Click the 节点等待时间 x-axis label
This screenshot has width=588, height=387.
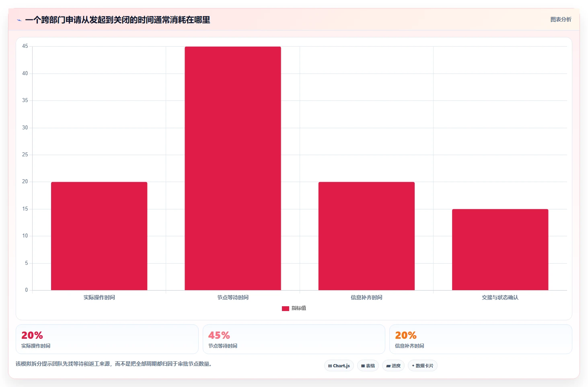[x=233, y=297]
